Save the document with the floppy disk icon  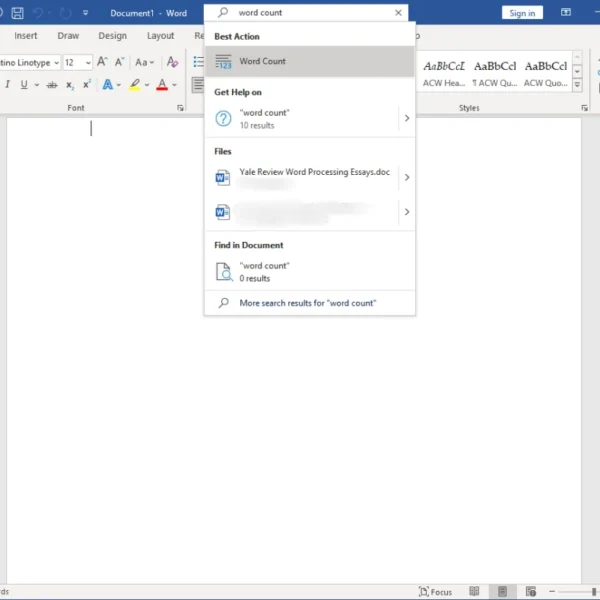click(17, 13)
